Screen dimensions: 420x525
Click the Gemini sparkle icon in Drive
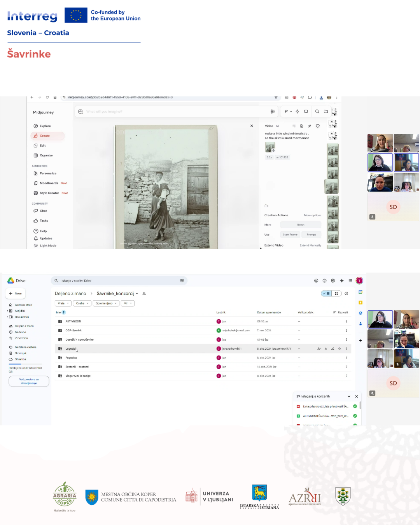coord(342,281)
